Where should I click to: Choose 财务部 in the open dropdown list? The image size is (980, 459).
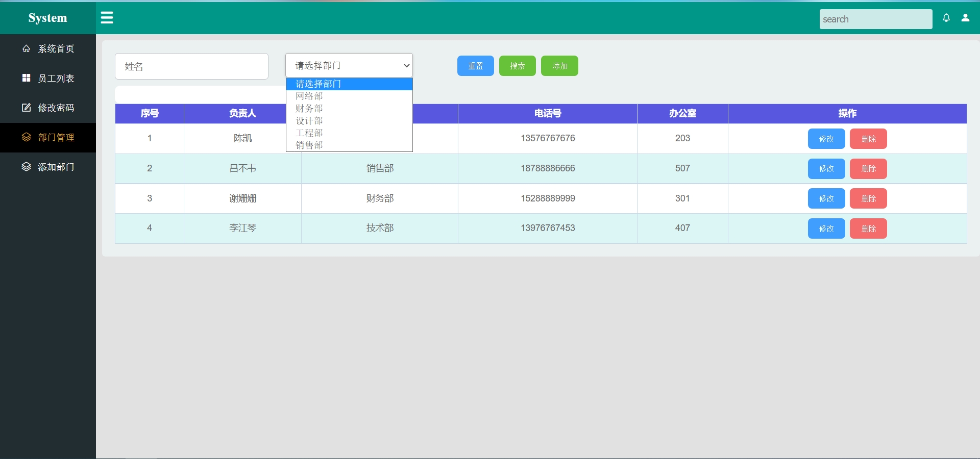pos(310,108)
